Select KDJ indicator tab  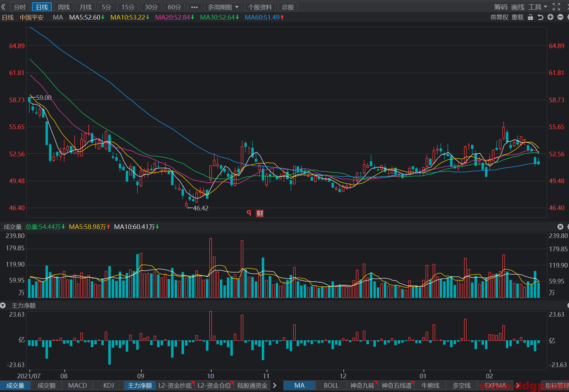tap(109, 385)
